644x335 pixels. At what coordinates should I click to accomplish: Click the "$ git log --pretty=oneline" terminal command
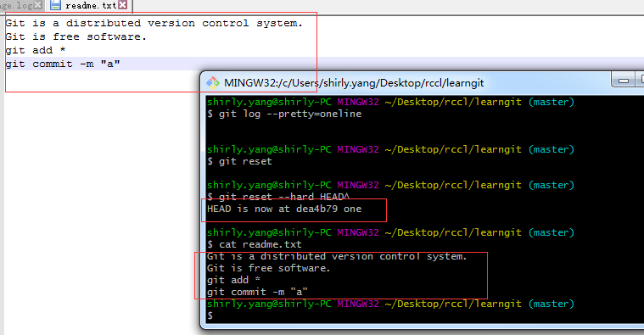(x=284, y=114)
